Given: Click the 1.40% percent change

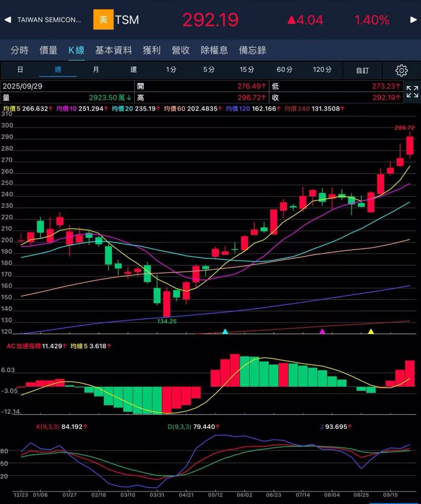Looking at the screenshot, I should click(372, 20).
